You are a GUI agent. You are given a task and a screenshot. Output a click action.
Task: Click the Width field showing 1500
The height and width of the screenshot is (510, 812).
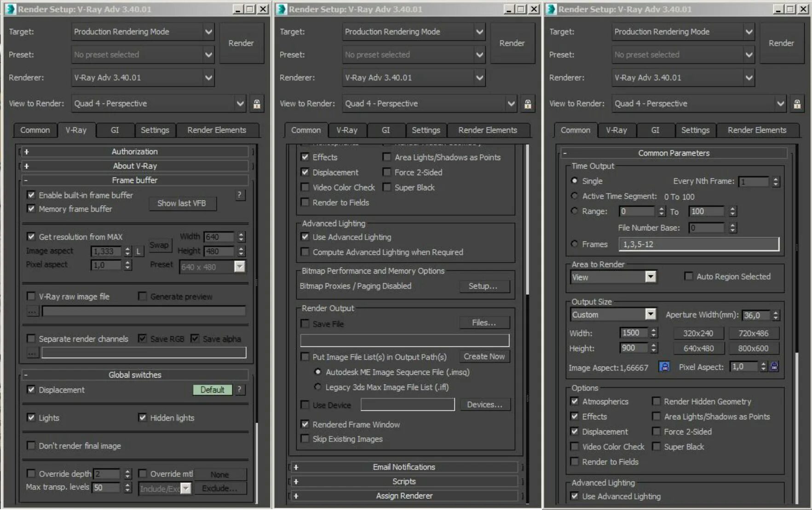pyautogui.click(x=634, y=332)
